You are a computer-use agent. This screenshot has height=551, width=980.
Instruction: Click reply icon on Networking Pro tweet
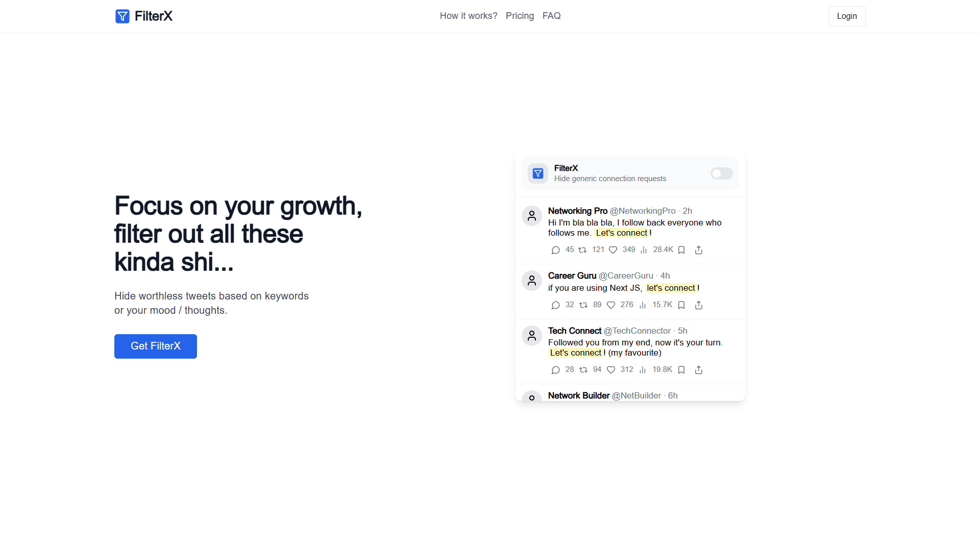(556, 250)
